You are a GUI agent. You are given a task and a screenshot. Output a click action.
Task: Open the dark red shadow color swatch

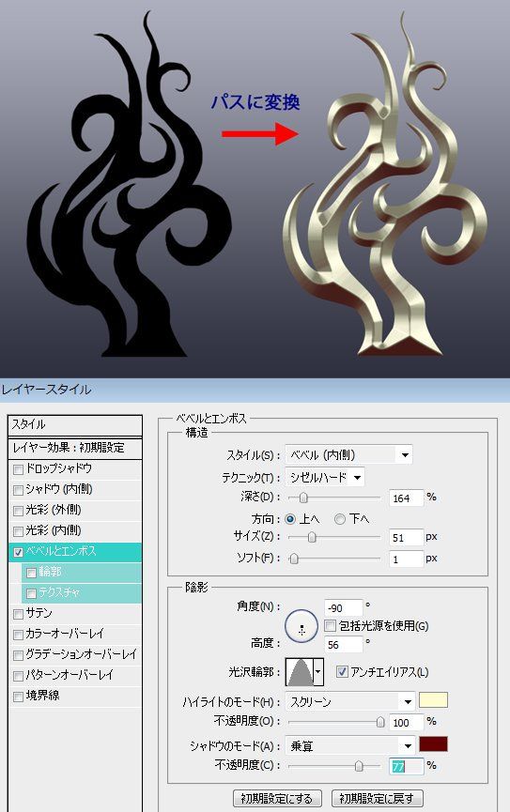tap(433, 744)
